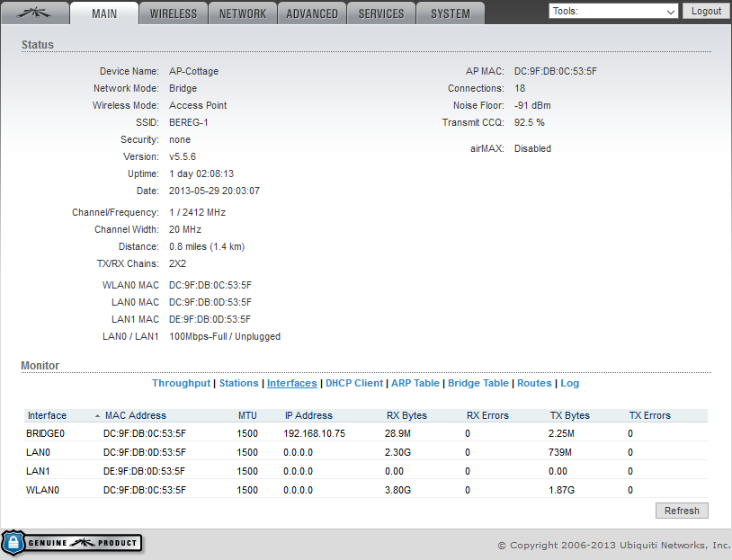Click the 1 / 2412 MHz frequency value
The width and height of the screenshot is (732, 560).
coord(198,212)
